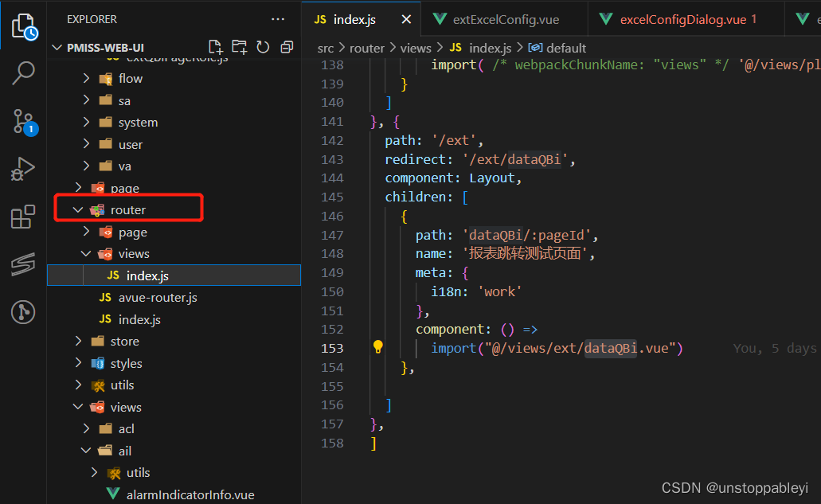Viewport: 821px width, 504px height.
Task: Open Source Control view with badge
Action: click(24, 122)
